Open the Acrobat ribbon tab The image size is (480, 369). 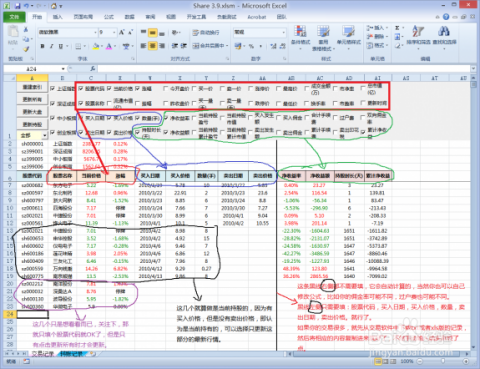click(257, 17)
